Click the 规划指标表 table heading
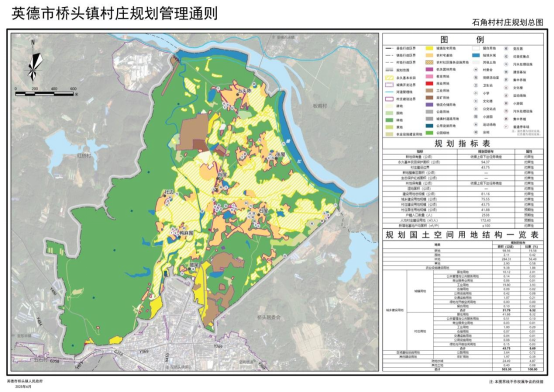 (x=462, y=144)
